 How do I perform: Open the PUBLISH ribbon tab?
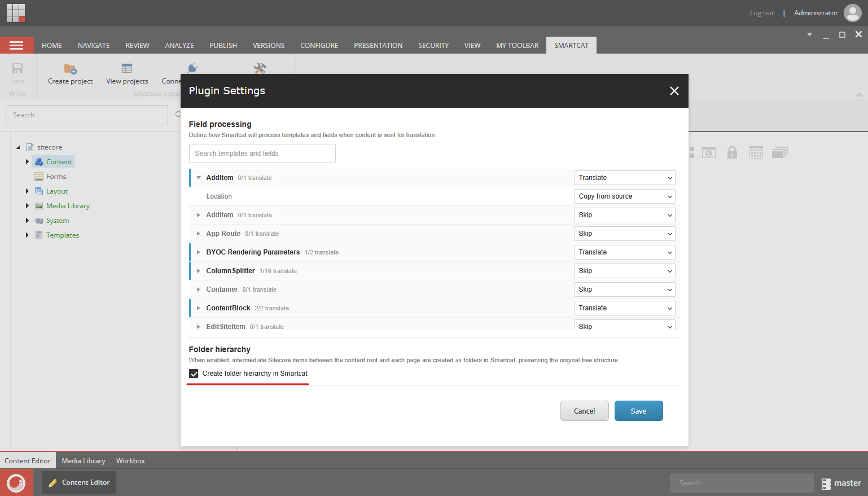point(223,46)
